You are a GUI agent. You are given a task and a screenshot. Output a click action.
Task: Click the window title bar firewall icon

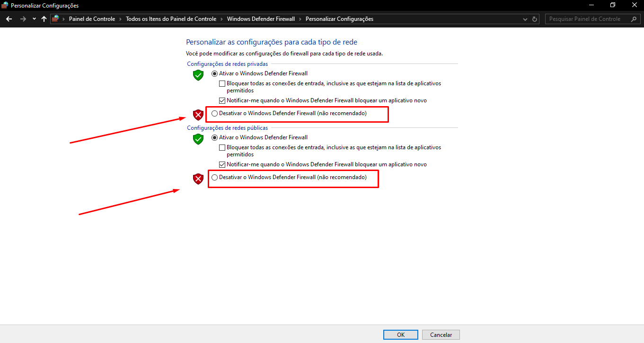(5, 5)
